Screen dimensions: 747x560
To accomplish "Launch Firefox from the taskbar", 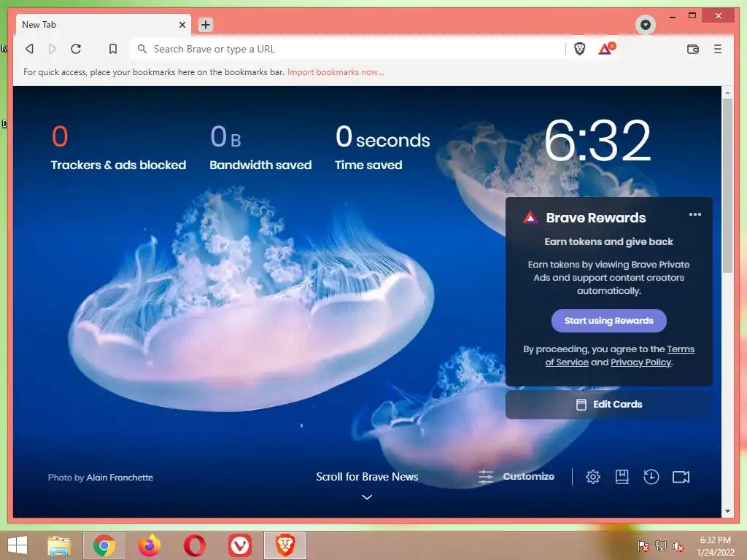I will point(150,545).
